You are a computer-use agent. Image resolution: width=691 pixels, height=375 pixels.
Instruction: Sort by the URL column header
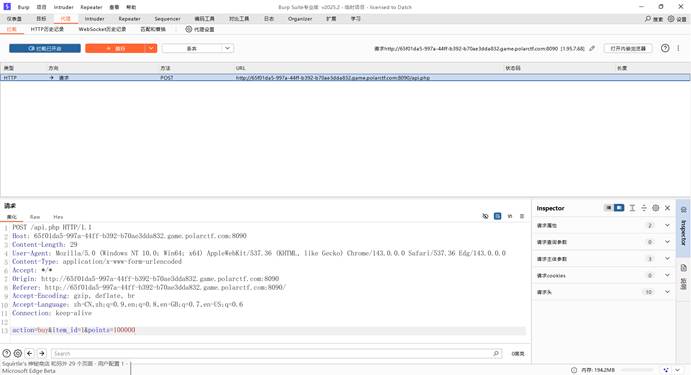pyautogui.click(x=240, y=68)
